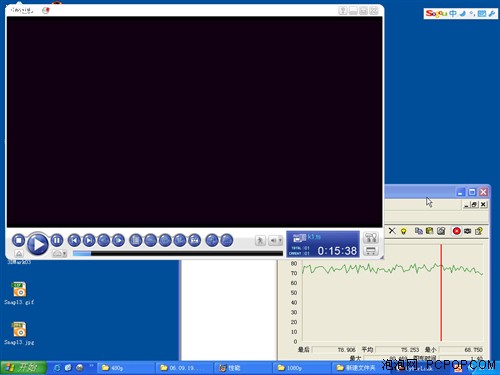Viewport: 500px width, 375px height.
Task: Open player configuration tools icon
Action: coord(371,238)
